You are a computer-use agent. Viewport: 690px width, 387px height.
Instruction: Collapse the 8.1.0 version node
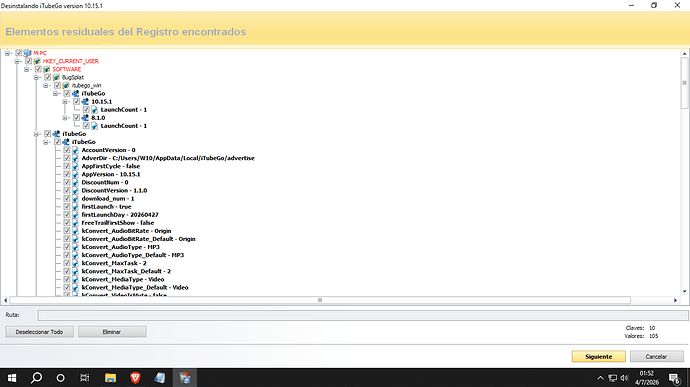click(65, 118)
